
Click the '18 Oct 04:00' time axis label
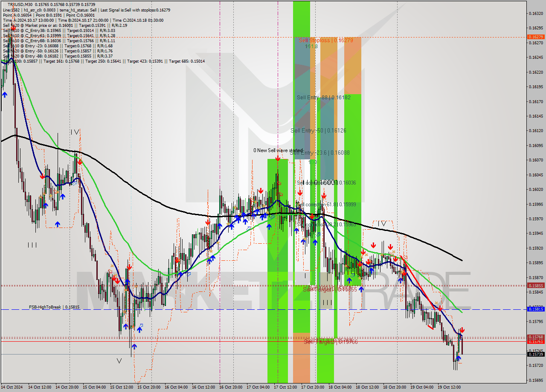[x=340, y=387]
